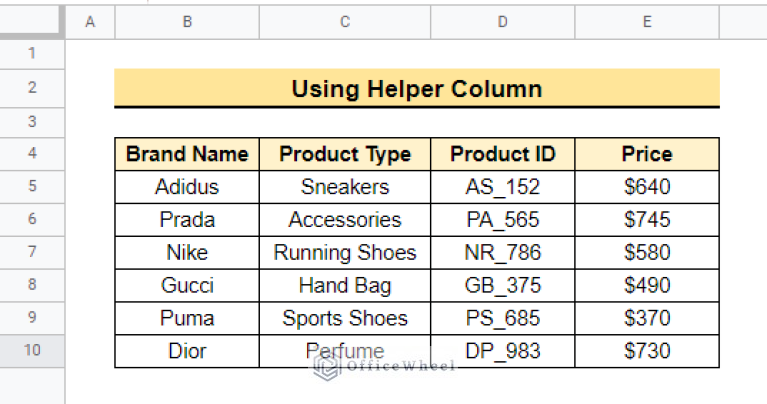
Task: Click the Using Helper Column title cell
Action: point(417,88)
